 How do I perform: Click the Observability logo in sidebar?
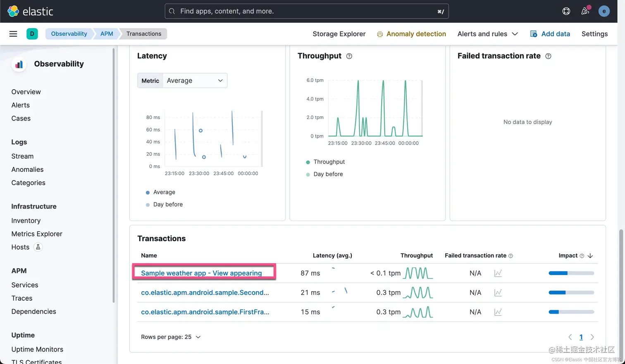click(19, 64)
